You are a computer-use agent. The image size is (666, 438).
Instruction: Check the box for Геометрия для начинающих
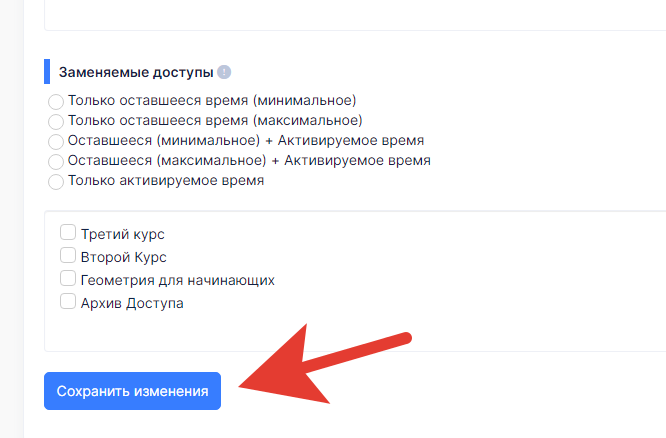[x=68, y=279]
